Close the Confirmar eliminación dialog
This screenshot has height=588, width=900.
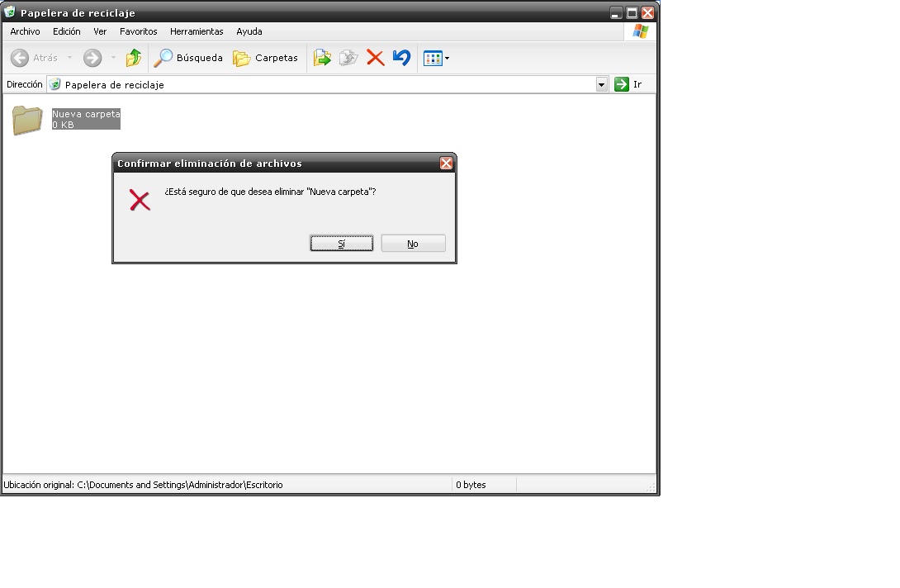tap(446, 163)
